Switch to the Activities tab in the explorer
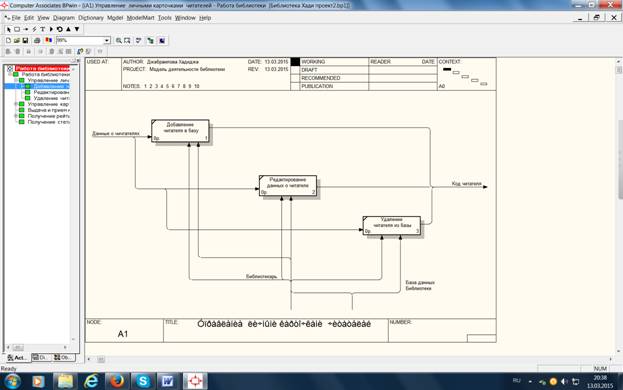The height and width of the screenshot is (390, 623). coord(17,357)
